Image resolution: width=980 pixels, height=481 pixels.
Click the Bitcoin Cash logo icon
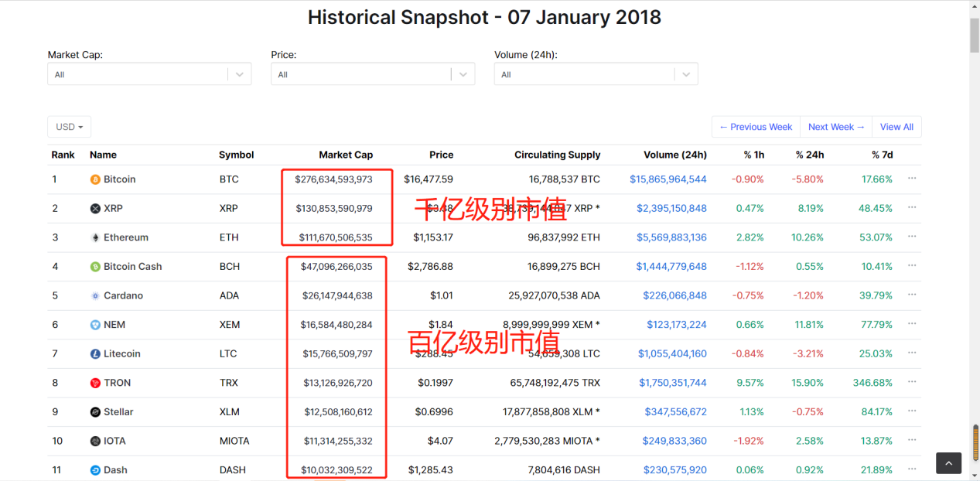[x=96, y=266]
